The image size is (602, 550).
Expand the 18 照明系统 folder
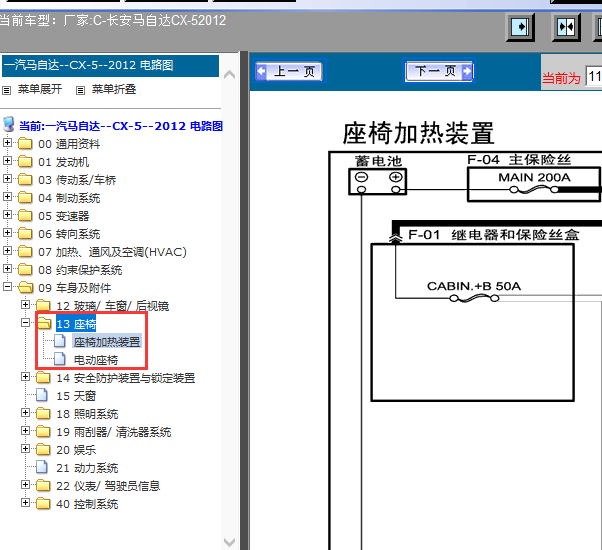[25, 413]
